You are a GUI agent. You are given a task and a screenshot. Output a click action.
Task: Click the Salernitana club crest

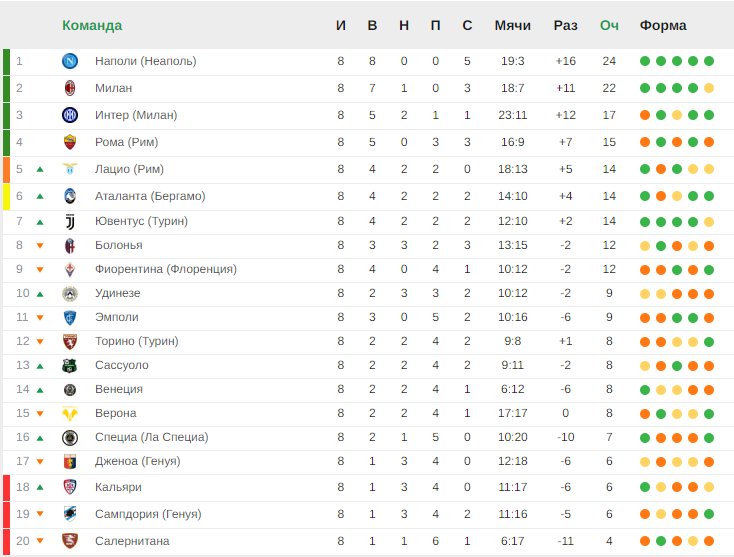coord(70,541)
